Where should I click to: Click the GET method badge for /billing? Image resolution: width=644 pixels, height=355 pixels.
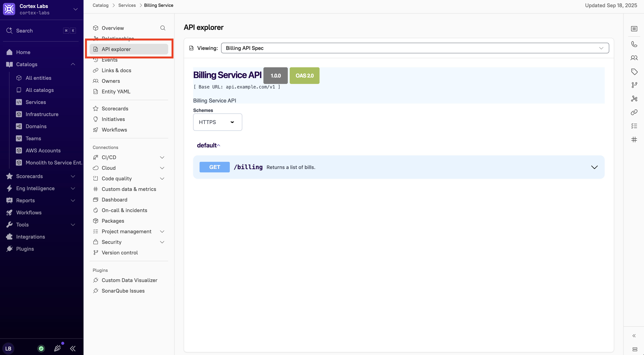click(214, 167)
